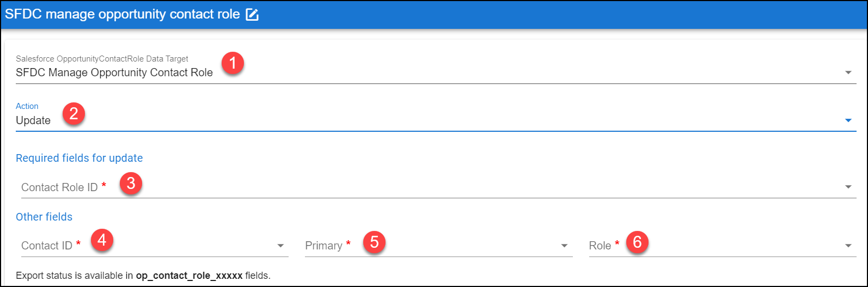Image resolution: width=868 pixels, height=287 pixels.
Task: Expand the Contact ID dropdown arrow
Action: [281, 246]
